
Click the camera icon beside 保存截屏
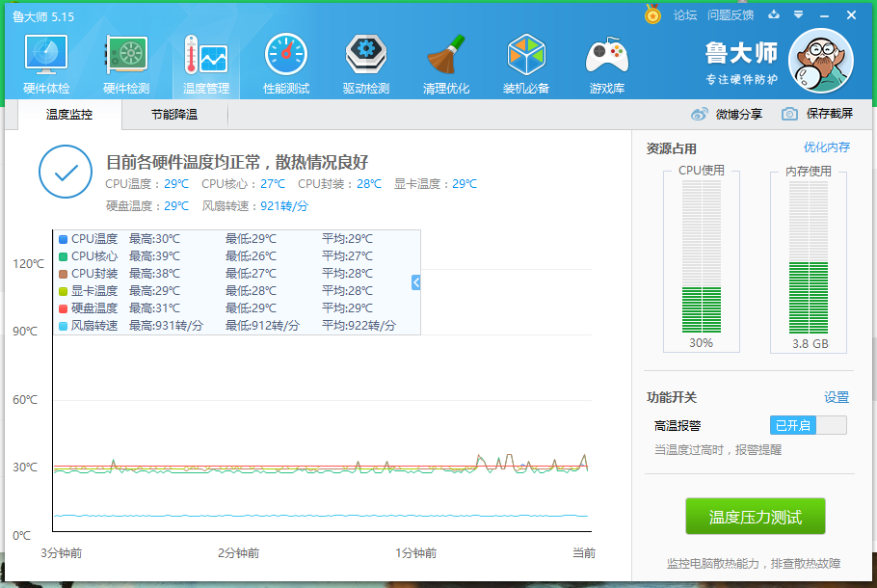(x=789, y=114)
